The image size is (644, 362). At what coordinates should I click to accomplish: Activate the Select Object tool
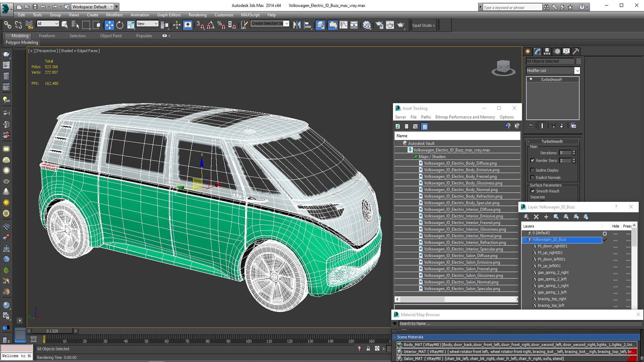tap(65, 25)
